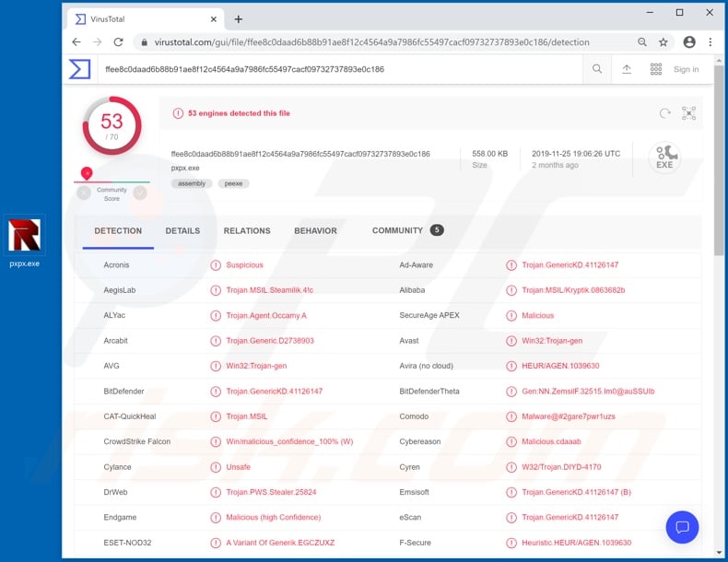The image size is (728, 562).
Task: Switch to the BEHAVIOR tab
Action: tap(316, 230)
